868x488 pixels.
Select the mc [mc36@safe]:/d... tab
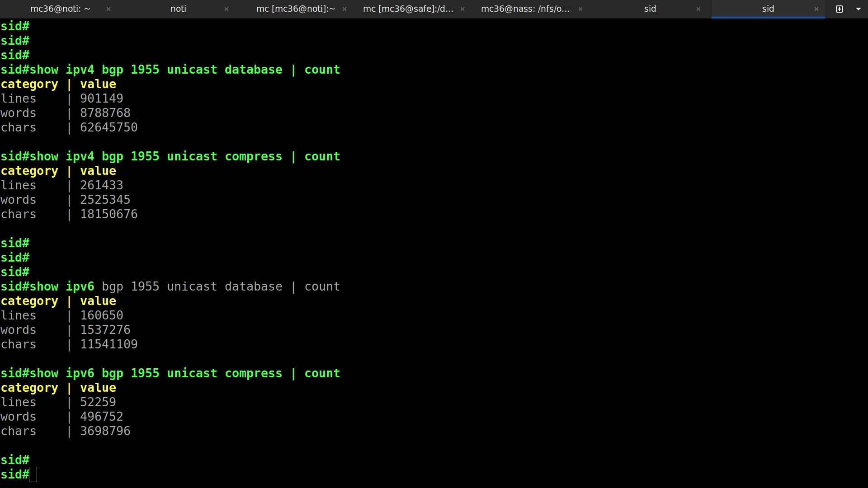408,9
